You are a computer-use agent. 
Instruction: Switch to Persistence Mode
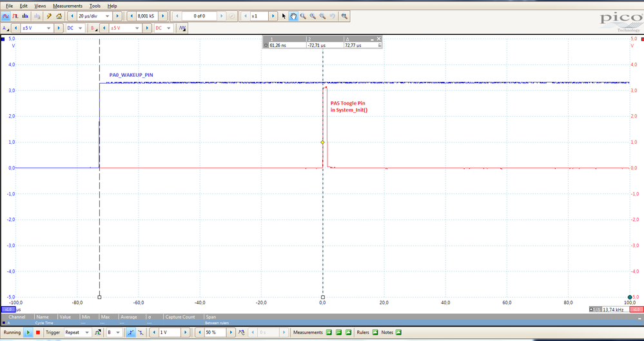click(x=15, y=16)
